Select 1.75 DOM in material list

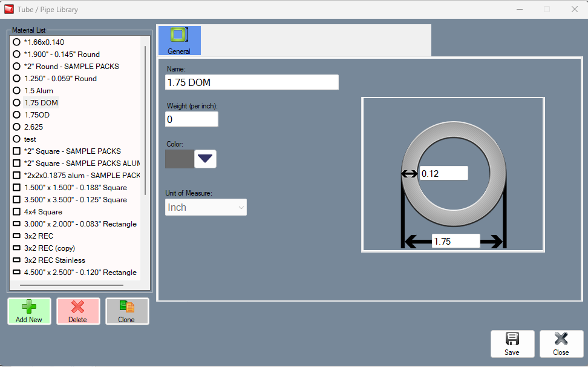(x=41, y=102)
